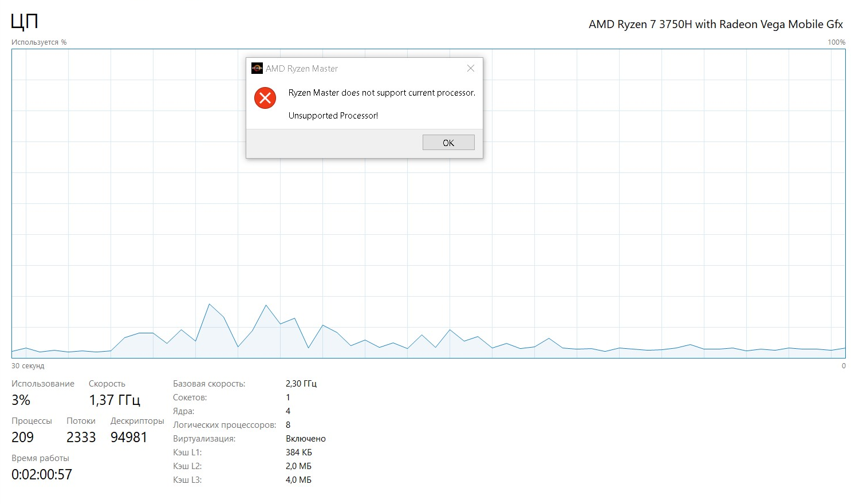Click the cores value 4

click(x=288, y=411)
